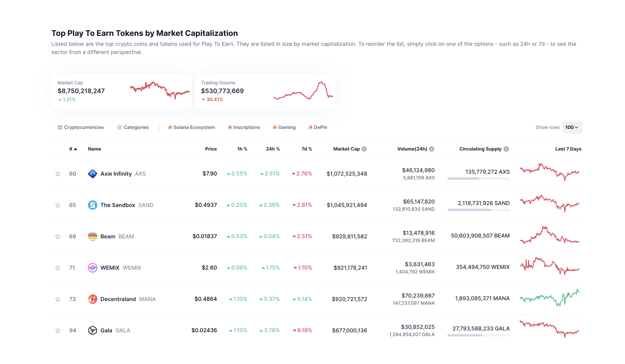The width and height of the screenshot is (625, 364).
Task: Open the Gaming category
Action: pos(284,127)
